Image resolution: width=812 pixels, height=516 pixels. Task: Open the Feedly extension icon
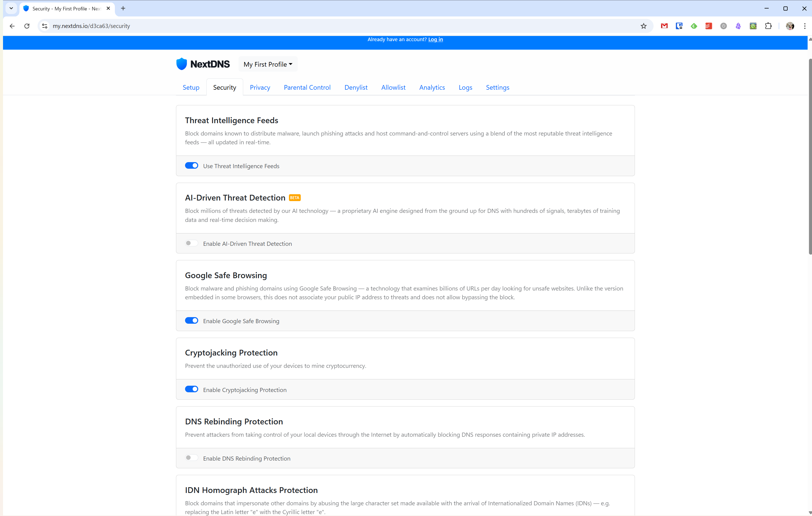coord(694,26)
